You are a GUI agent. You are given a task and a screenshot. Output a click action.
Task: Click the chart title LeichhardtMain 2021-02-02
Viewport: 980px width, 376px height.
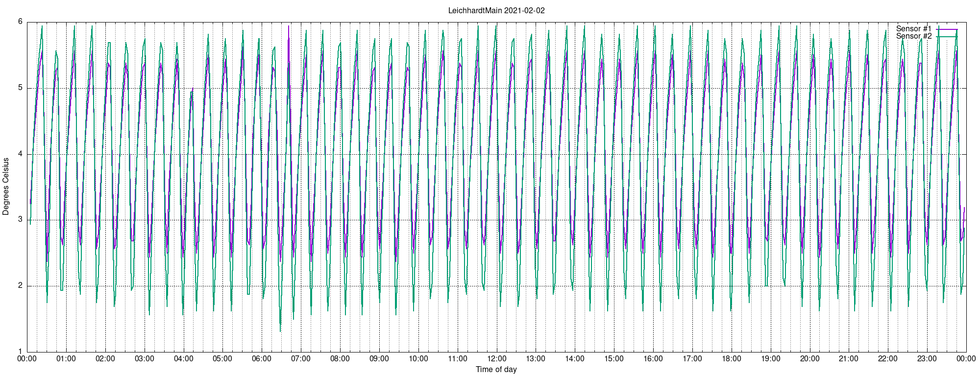pos(496,10)
